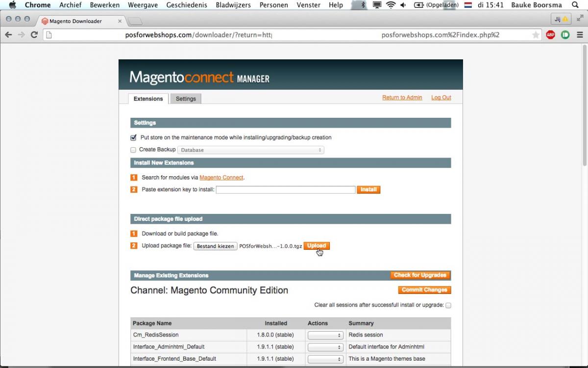Screen dimensions: 588x368
Task: Open Spotlight search magnifier
Action: pos(575,5)
